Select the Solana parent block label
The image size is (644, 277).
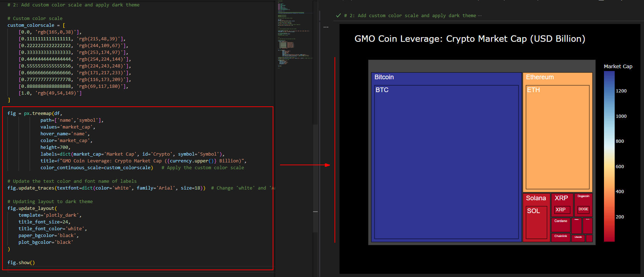click(x=536, y=198)
